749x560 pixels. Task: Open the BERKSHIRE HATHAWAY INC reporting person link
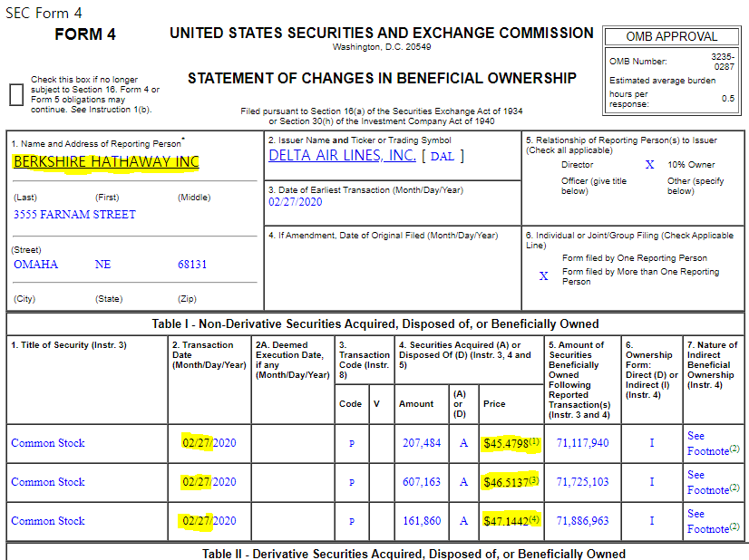pos(106,162)
